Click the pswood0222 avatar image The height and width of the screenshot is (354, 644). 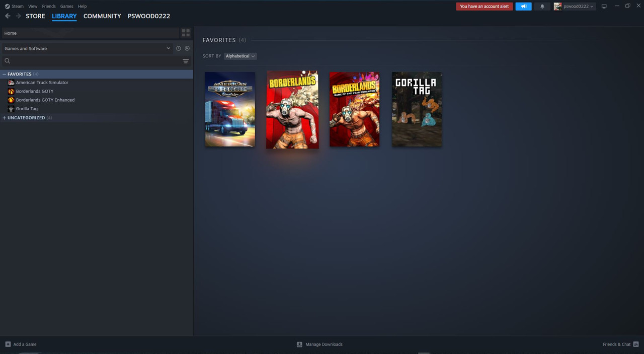pos(557,7)
